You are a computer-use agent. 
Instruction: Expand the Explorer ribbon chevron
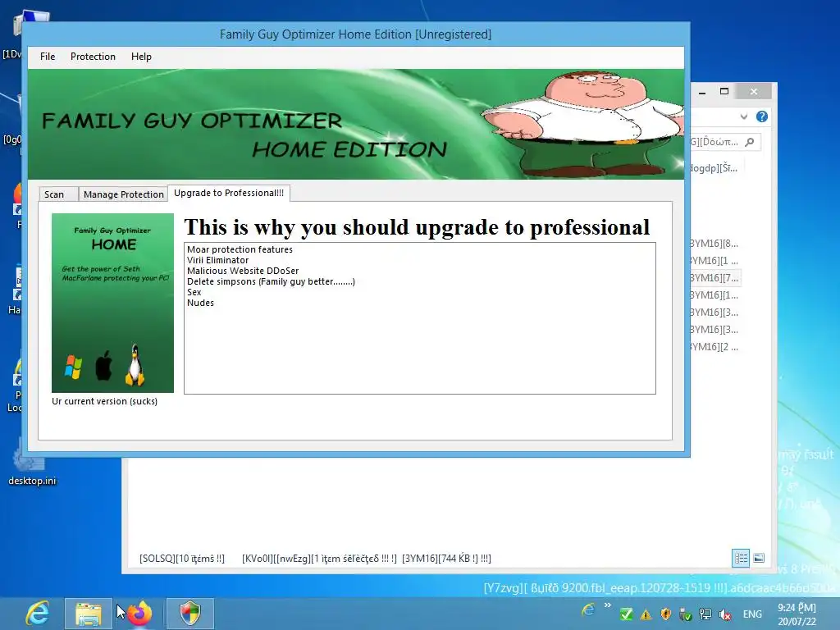(743, 116)
